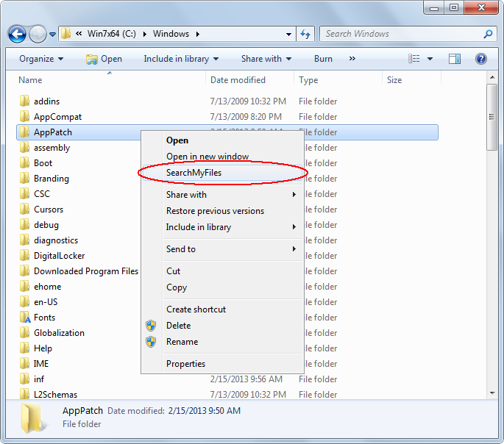Select the Fonts folder icon

[25, 317]
